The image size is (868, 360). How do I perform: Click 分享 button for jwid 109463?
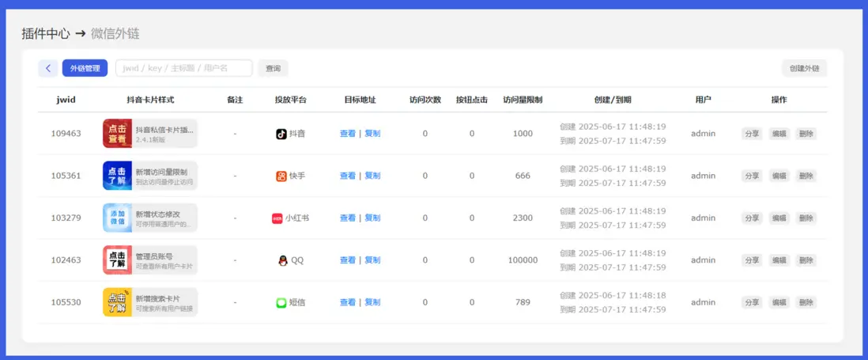[x=752, y=134]
